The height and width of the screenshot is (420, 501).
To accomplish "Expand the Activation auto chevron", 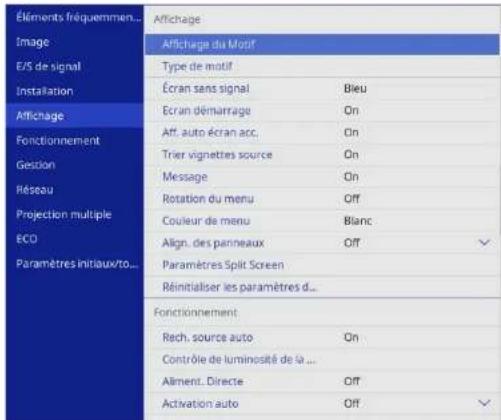I will (484, 403).
